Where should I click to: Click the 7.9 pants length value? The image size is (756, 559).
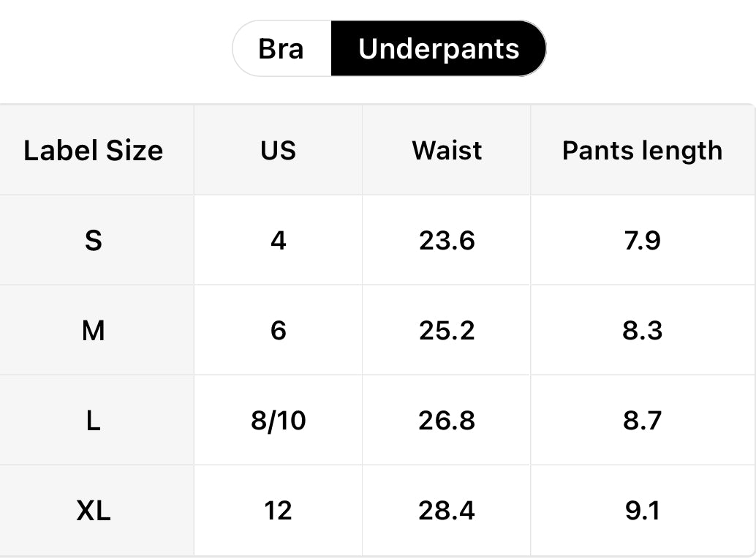click(642, 241)
